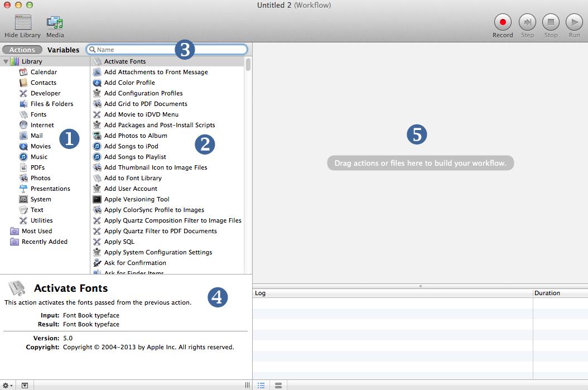Select the Add Songs to iPod action
This screenshot has width=588, height=390.
coord(167,146)
